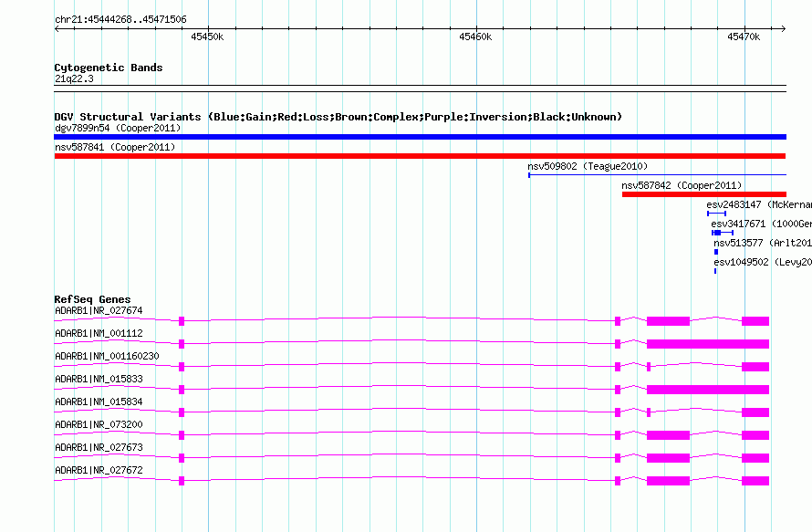Screen dimensions: 812x532
Task: Open the DGV Structural Variants track title
Action: 338,117
